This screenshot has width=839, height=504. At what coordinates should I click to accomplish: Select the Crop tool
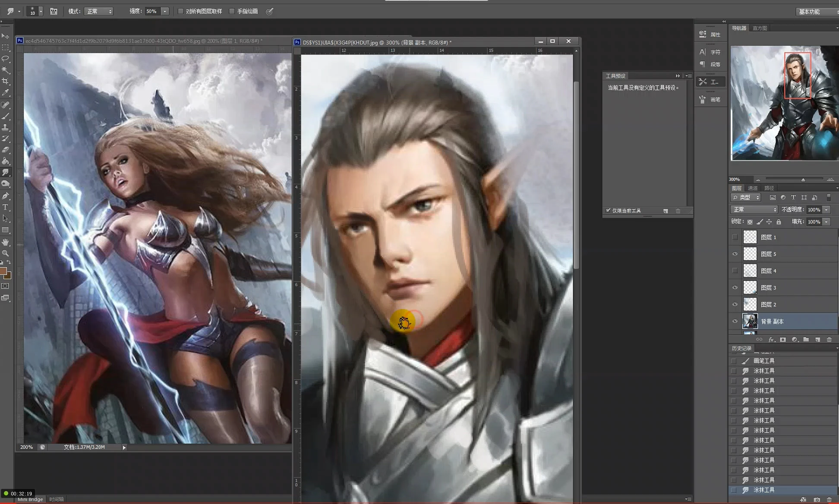pyautogui.click(x=6, y=81)
